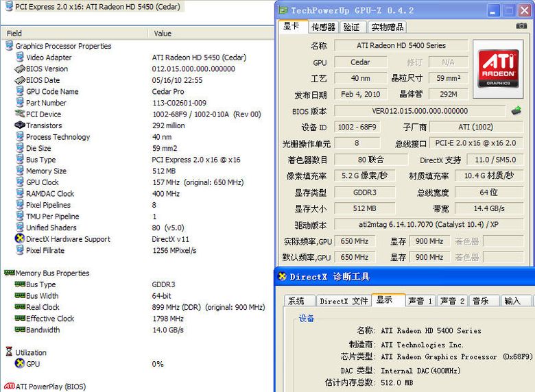Click the Die Size row icon
The height and width of the screenshot is (392, 535).
tap(20, 147)
